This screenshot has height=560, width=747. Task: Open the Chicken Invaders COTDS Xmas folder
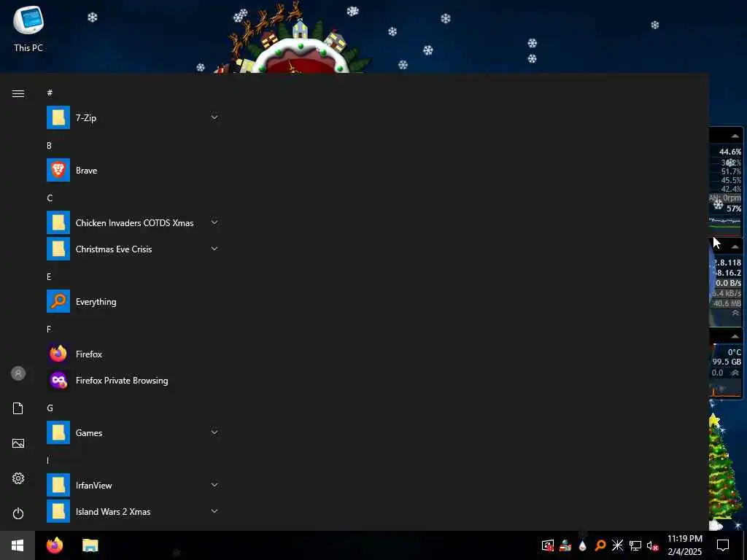pyautogui.click(x=133, y=223)
